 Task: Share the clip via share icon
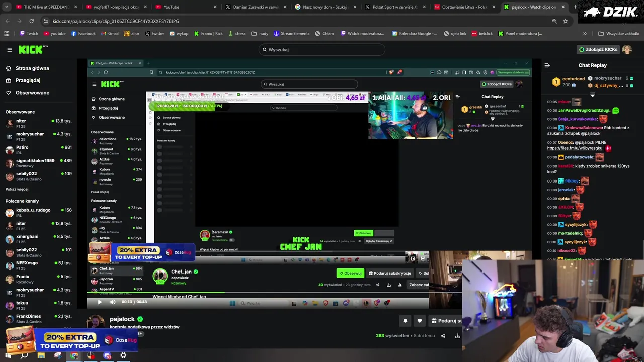(x=443, y=336)
